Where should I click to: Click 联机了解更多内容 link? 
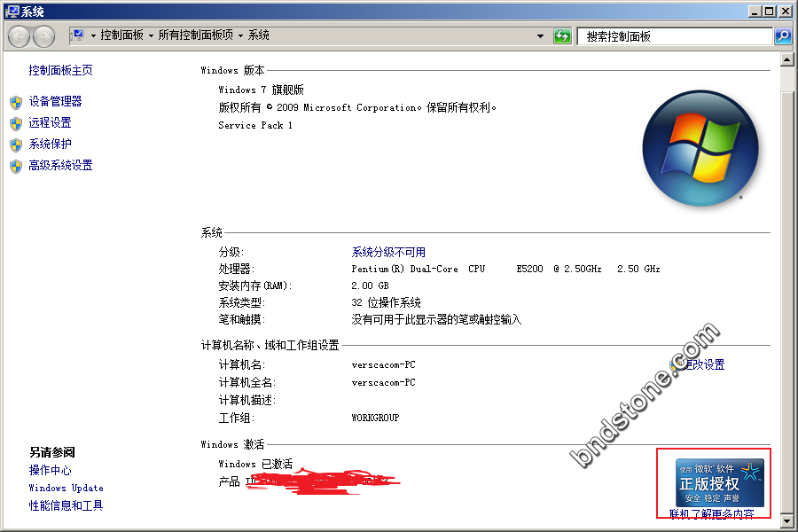point(711,514)
